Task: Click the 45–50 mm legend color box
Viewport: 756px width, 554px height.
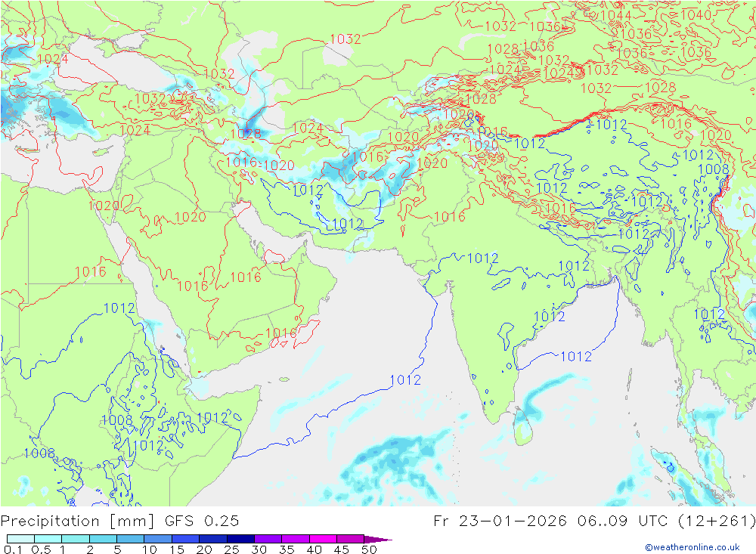Action: click(351, 539)
